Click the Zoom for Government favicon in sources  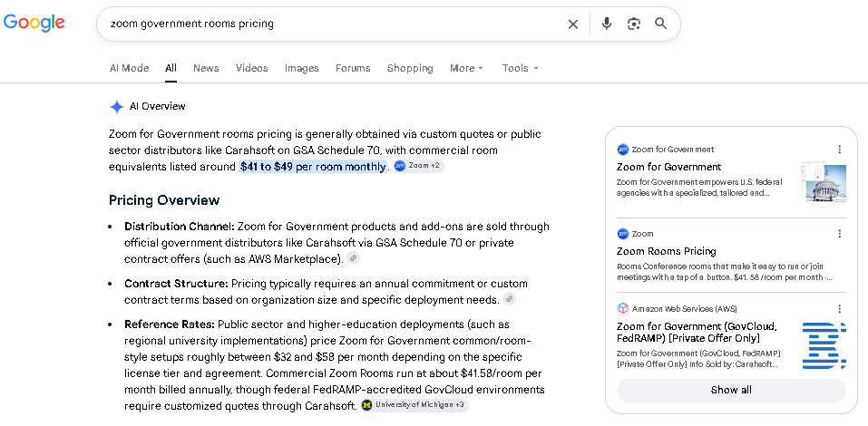[x=623, y=150]
